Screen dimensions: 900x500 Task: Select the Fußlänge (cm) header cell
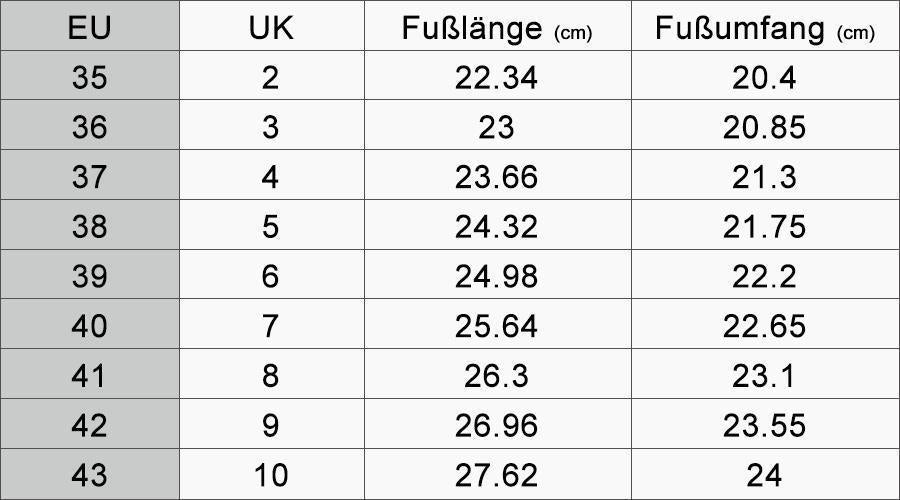pos(496,28)
